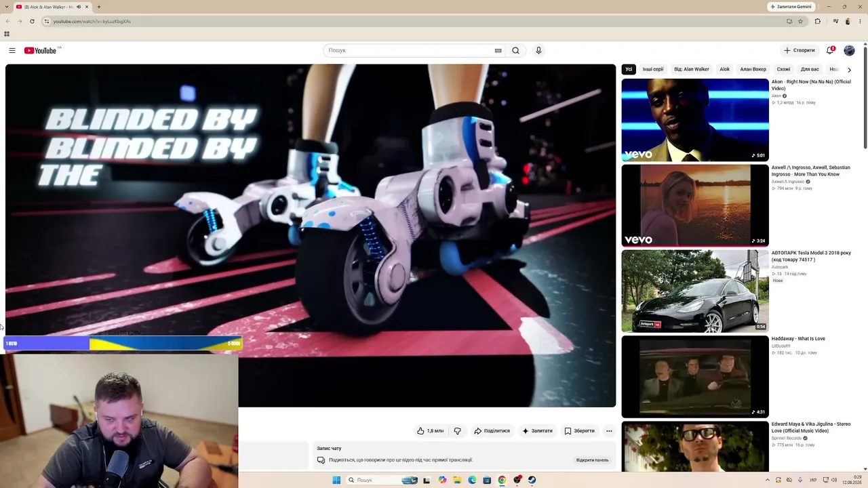Go to the YouTube home logo
Image resolution: width=868 pixels, height=488 pixels.
[41, 50]
